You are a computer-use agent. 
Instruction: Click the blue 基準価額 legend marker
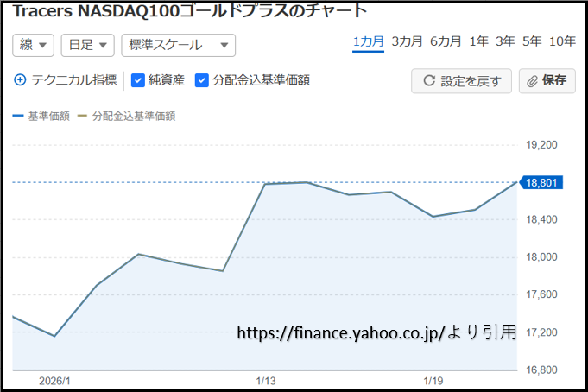[18, 116]
